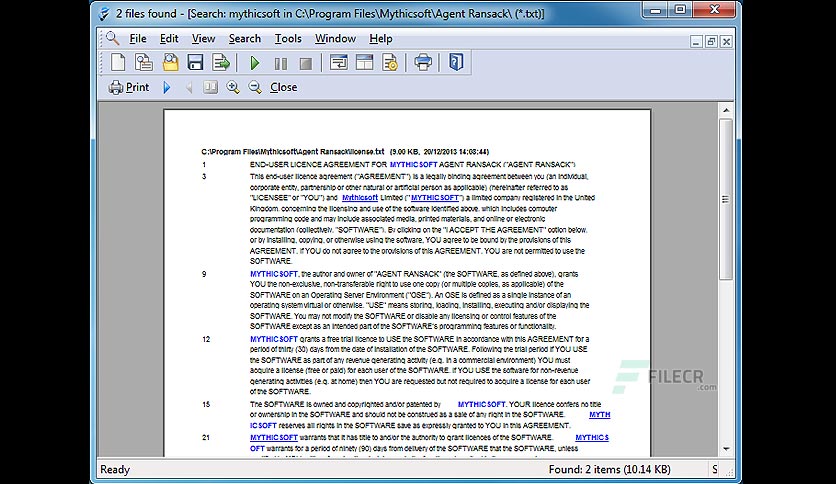
Task: Open the Search menu
Action: pos(245,38)
